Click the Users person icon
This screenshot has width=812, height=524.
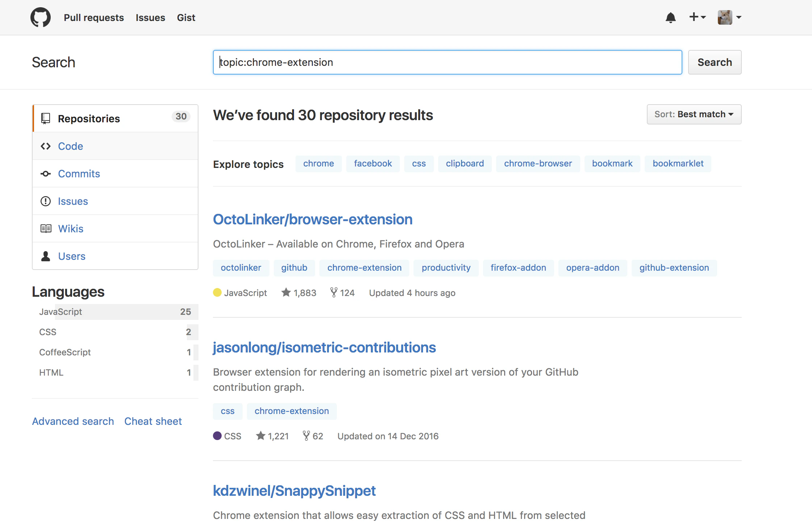pos(46,256)
